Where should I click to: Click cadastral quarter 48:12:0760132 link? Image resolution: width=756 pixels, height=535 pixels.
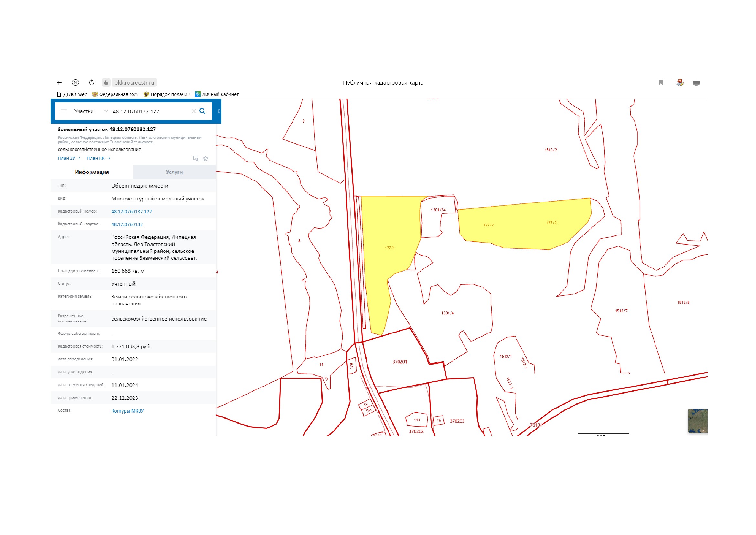pos(127,225)
